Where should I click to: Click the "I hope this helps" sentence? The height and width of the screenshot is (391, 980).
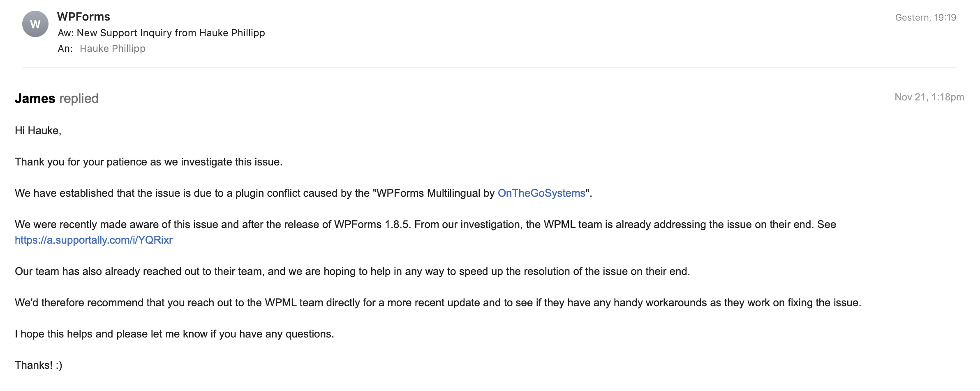click(174, 334)
